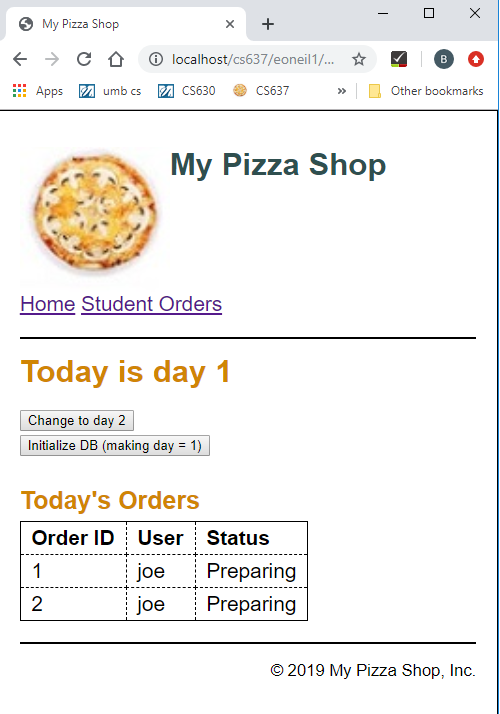View site information icon in address bar
500x714 pixels.
[156, 59]
